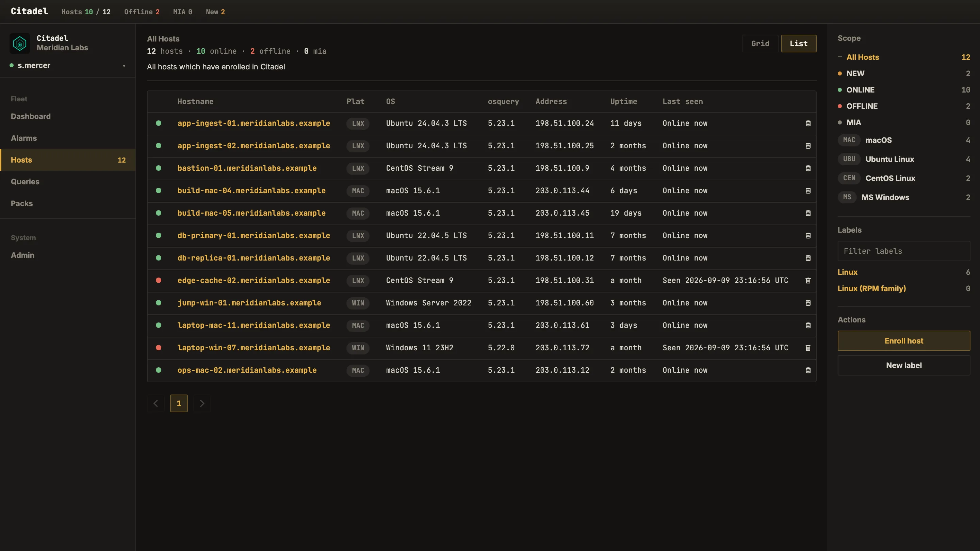The width and height of the screenshot is (980, 551).
Task: Click the database icon for build-mac-04 row
Action: (x=808, y=191)
